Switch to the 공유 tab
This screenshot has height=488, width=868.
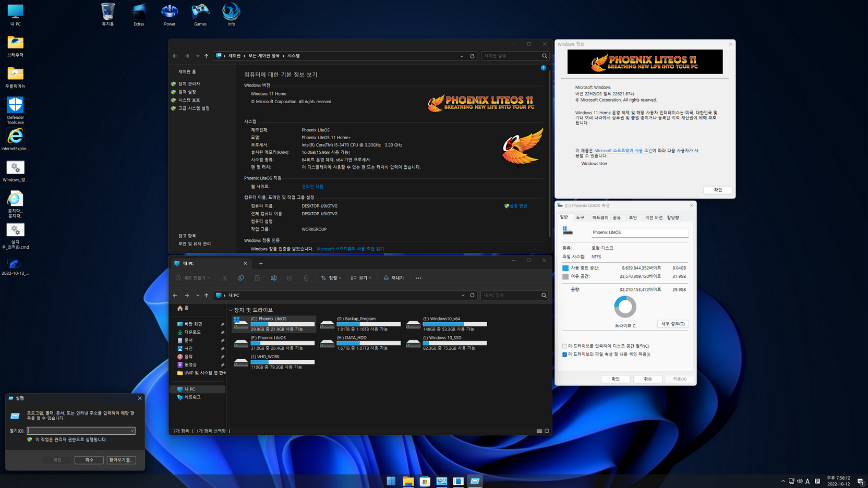pos(617,217)
